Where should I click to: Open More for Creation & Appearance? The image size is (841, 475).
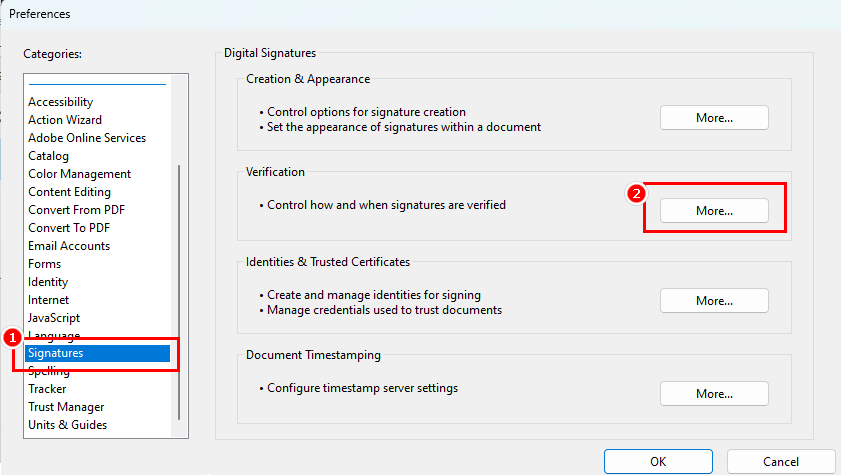coord(714,117)
